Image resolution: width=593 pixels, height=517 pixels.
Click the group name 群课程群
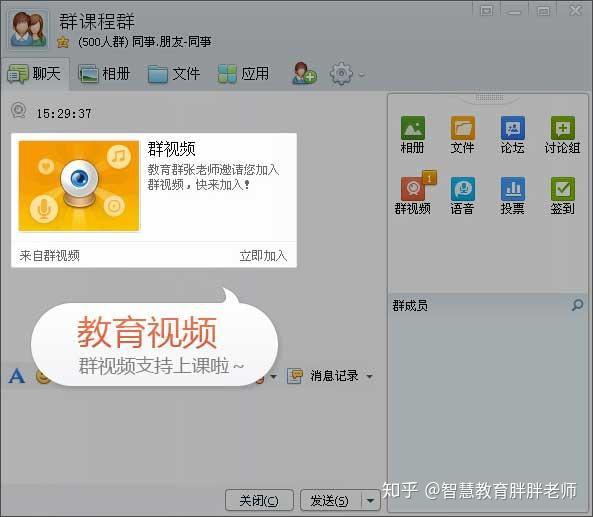[x=97, y=21]
